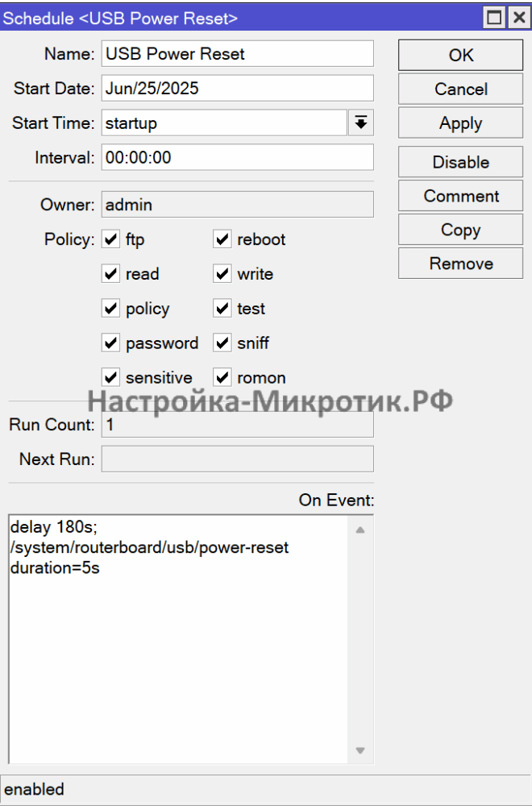The image size is (532, 806).
Task: Uncheck the read policy
Action: 111,274
